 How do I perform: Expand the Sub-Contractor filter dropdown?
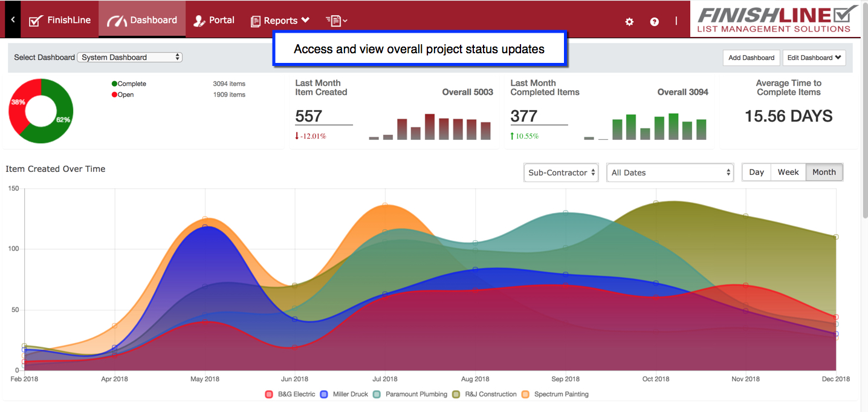click(x=560, y=172)
